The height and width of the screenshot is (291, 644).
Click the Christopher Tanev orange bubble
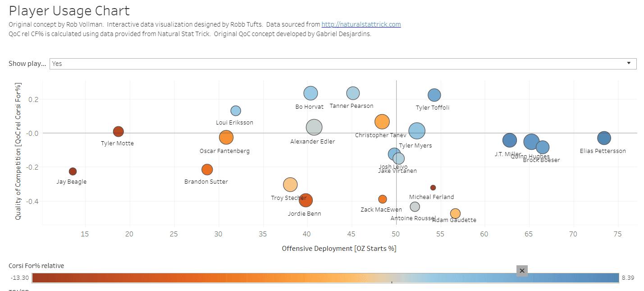[x=382, y=121]
